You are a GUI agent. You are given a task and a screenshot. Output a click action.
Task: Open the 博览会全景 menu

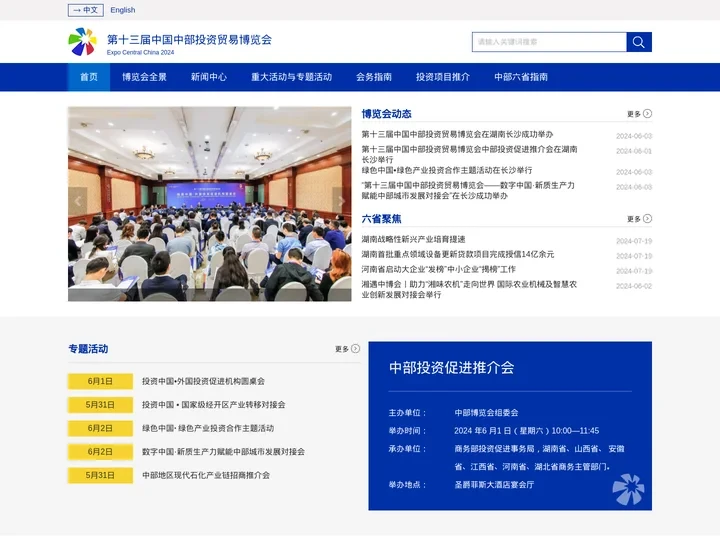[144, 77]
